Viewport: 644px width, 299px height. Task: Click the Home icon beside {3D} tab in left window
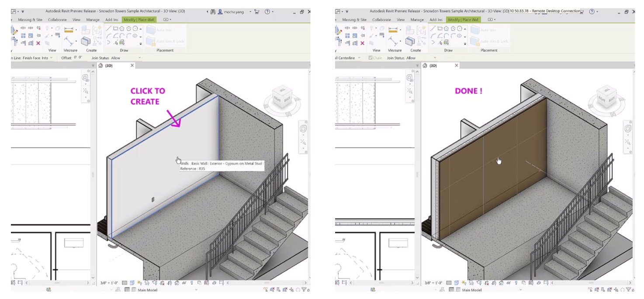(x=100, y=66)
